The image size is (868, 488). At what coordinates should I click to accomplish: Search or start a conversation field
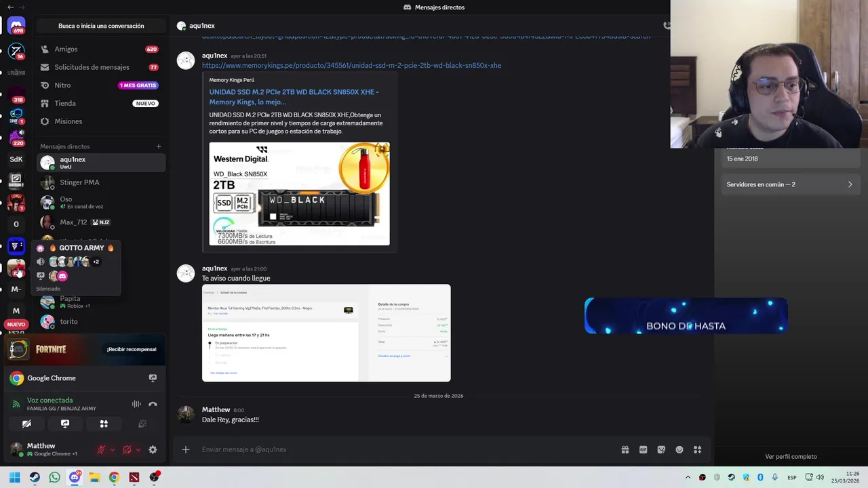pos(101,26)
